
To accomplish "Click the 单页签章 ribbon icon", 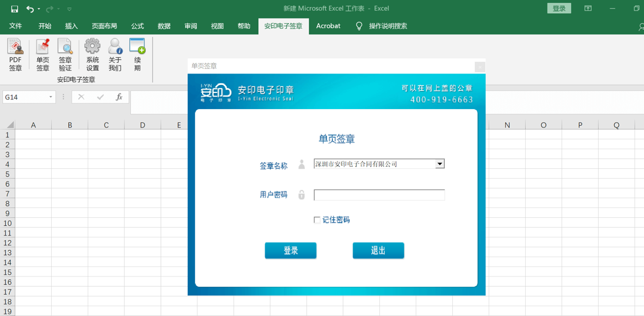I will pyautogui.click(x=42, y=55).
